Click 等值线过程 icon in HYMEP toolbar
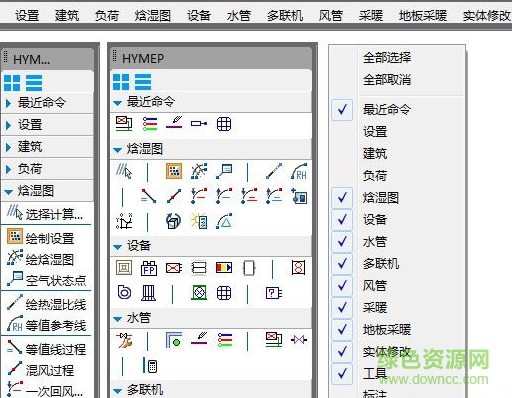Image resolution: width=512 pixels, height=398 pixels. click(149, 196)
